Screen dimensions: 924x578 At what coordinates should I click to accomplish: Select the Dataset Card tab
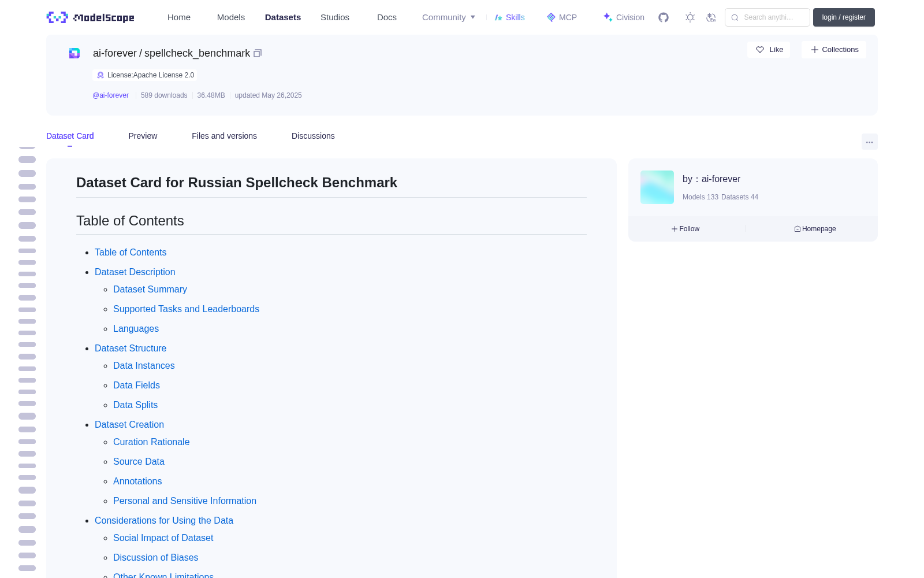(x=70, y=136)
